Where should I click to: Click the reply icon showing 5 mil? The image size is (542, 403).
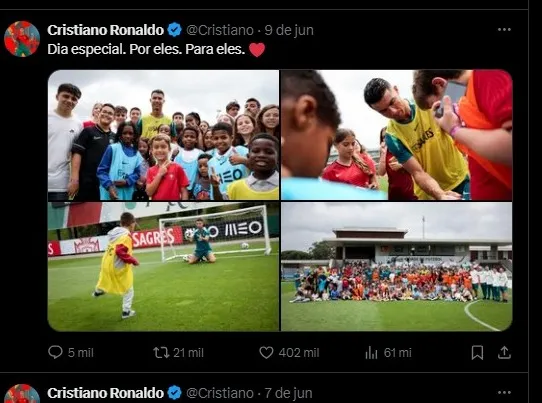tap(55, 352)
